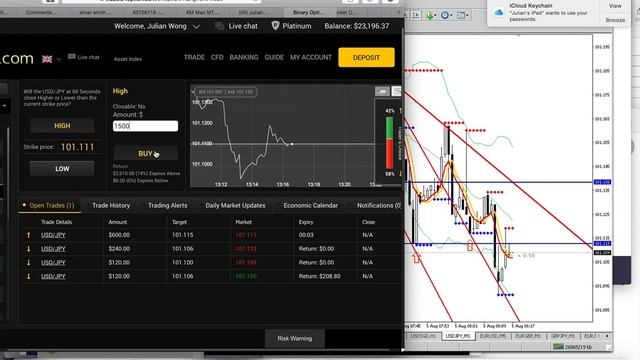Switch to the Economic Calendar tab
The width and height of the screenshot is (640, 360).
311,205
